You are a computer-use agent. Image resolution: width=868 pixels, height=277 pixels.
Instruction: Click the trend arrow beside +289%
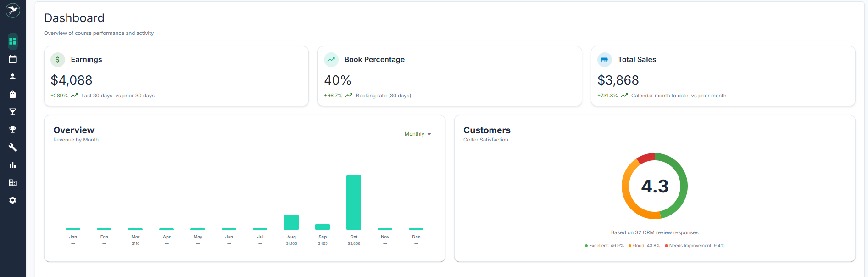tap(74, 96)
